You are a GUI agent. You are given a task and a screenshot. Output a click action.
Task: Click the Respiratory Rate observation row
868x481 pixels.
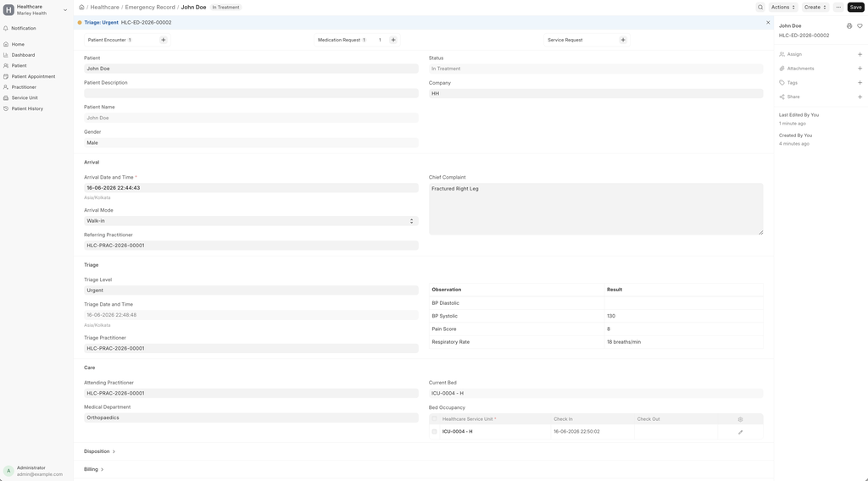coord(596,341)
